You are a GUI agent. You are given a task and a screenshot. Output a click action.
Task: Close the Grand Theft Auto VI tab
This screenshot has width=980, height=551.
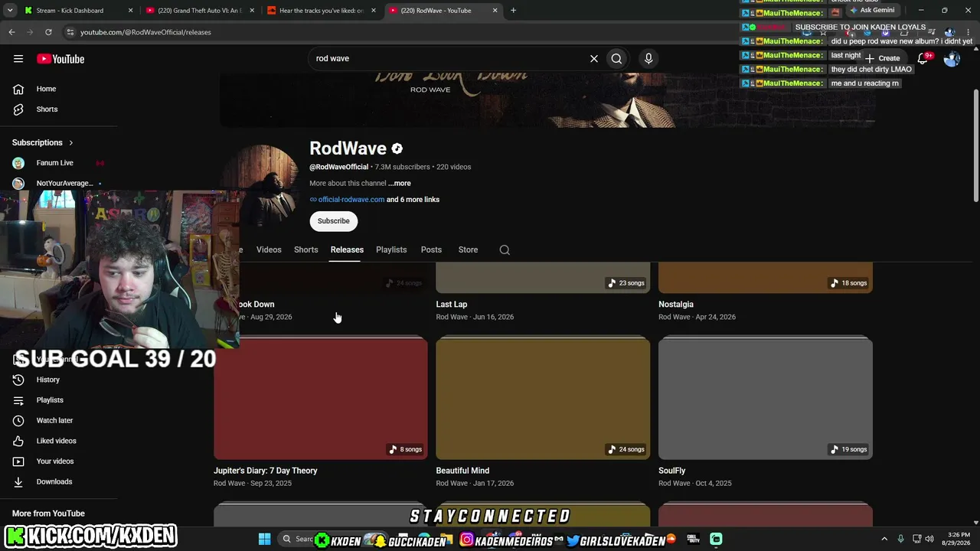(252, 11)
